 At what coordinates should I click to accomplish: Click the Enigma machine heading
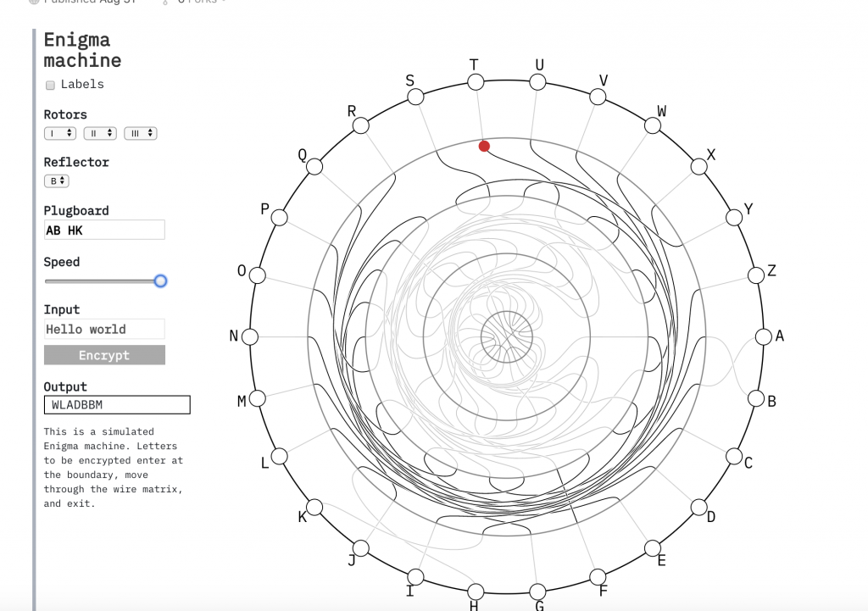pos(82,50)
